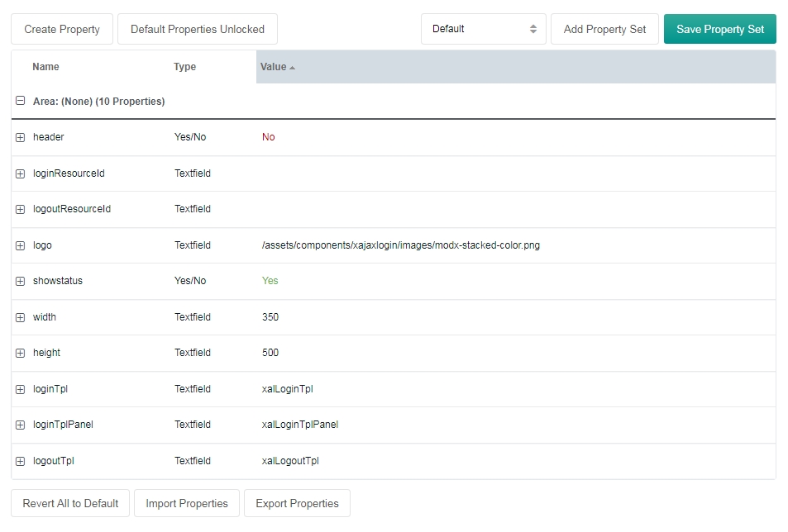Toggle Default Properties Unlocked button
The width and height of the screenshot is (788, 532).
[197, 29]
